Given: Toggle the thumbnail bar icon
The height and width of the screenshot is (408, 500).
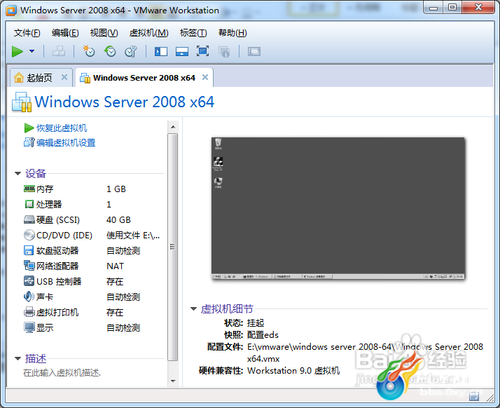Looking at the screenshot, I should 182,51.
